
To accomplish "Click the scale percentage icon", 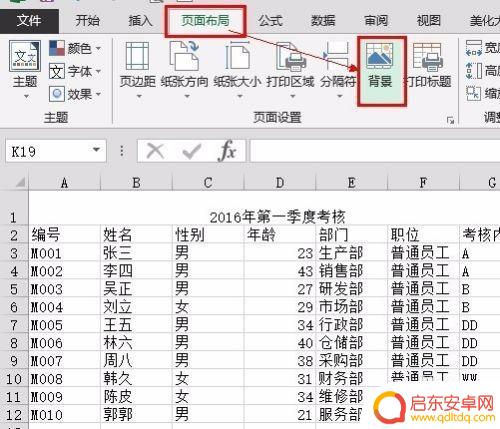I will pos(474,94).
